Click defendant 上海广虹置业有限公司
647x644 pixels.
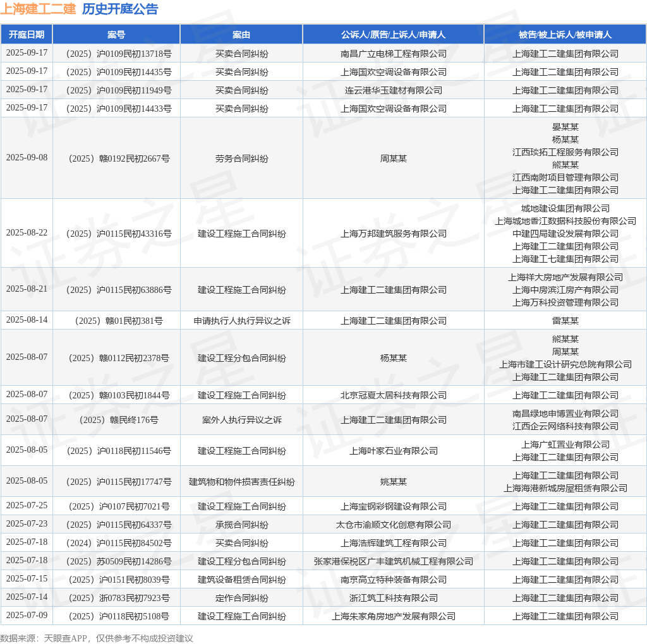coord(565,444)
